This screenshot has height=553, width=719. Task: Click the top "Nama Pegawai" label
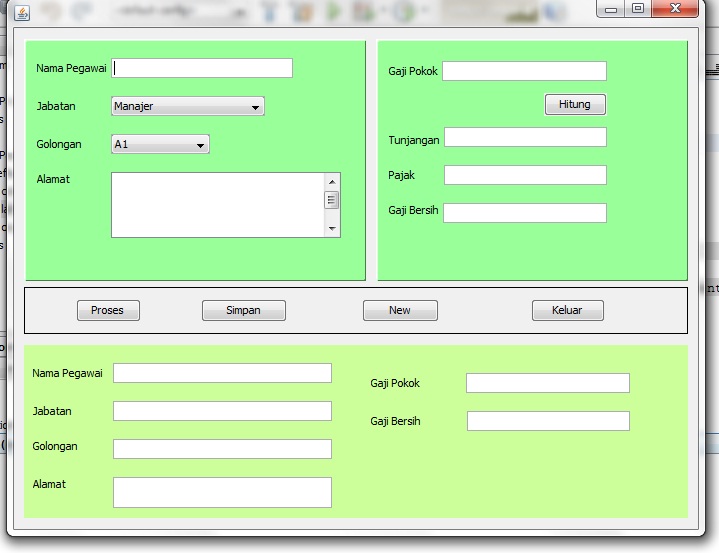72,68
